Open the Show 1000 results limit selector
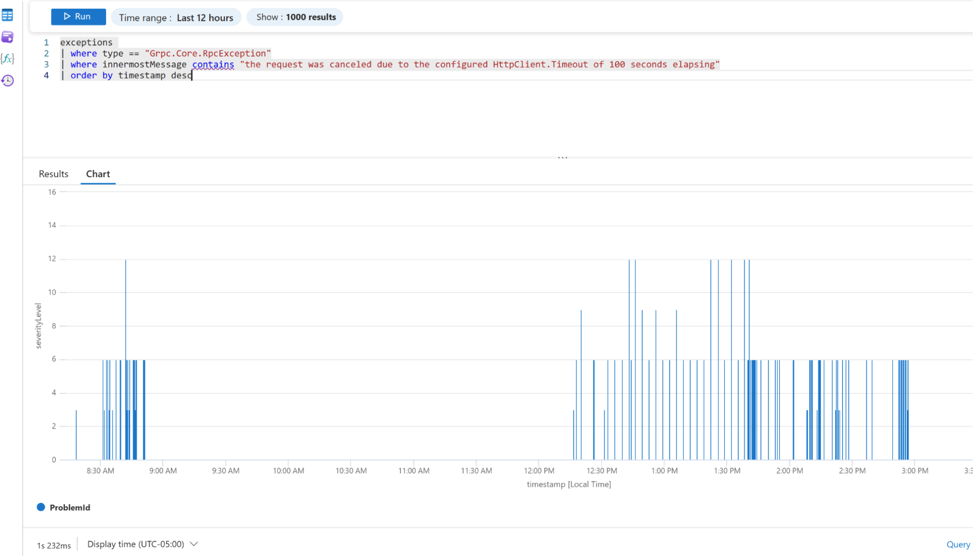Image resolution: width=980 pixels, height=559 pixels. tap(295, 17)
